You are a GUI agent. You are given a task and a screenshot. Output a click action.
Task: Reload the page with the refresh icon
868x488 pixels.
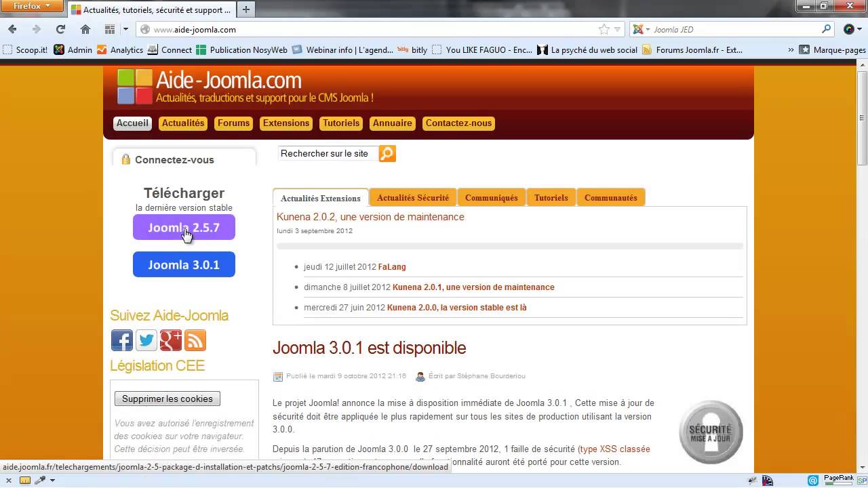tap(60, 29)
